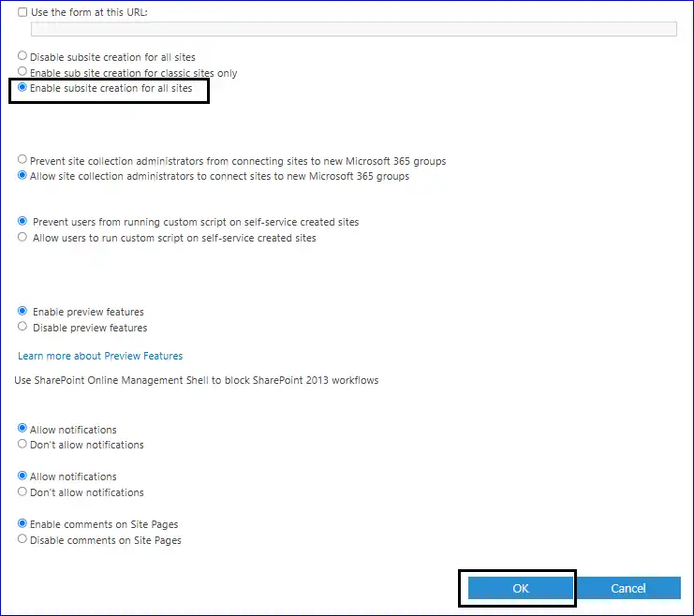
Task: Choose 'Disable comments on Site Pages'
Action: point(22,540)
